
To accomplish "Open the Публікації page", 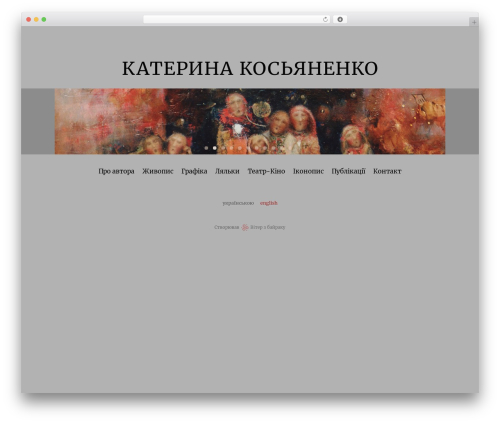I will tap(348, 171).
